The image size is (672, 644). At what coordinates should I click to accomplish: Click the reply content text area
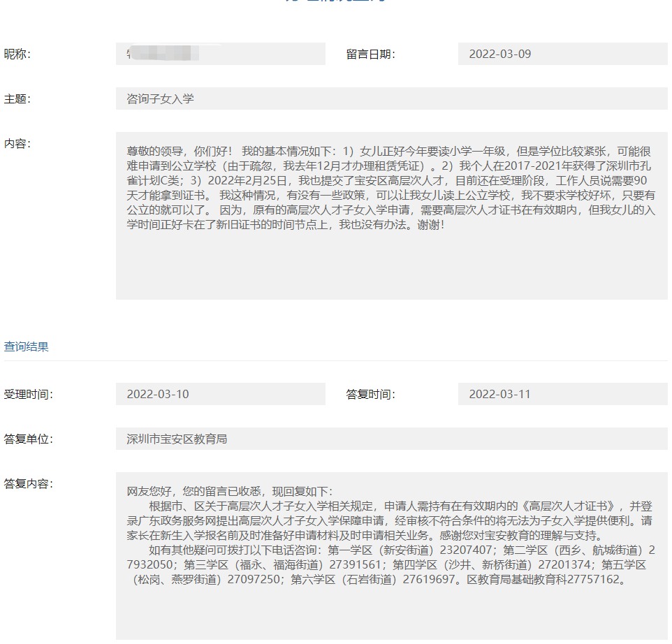click(392, 556)
